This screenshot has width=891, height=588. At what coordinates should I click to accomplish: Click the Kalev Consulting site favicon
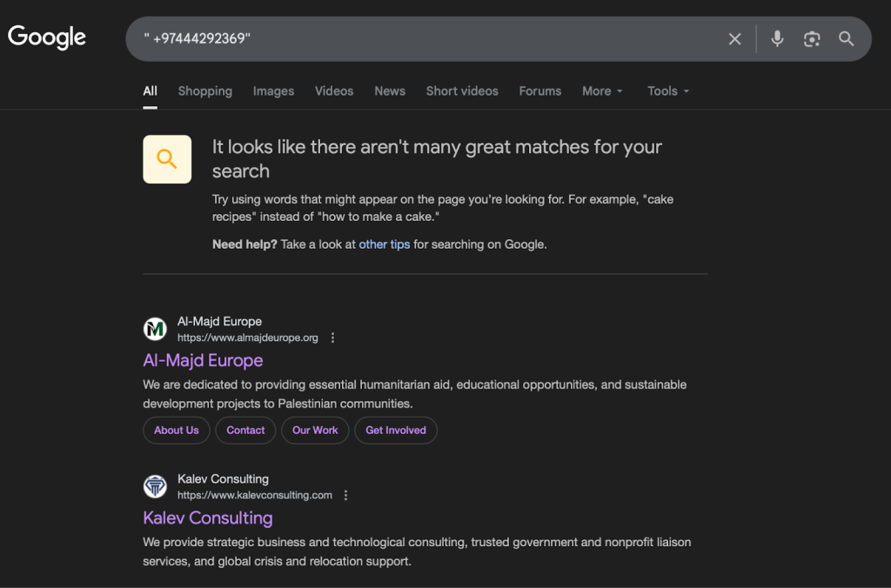[155, 486]
